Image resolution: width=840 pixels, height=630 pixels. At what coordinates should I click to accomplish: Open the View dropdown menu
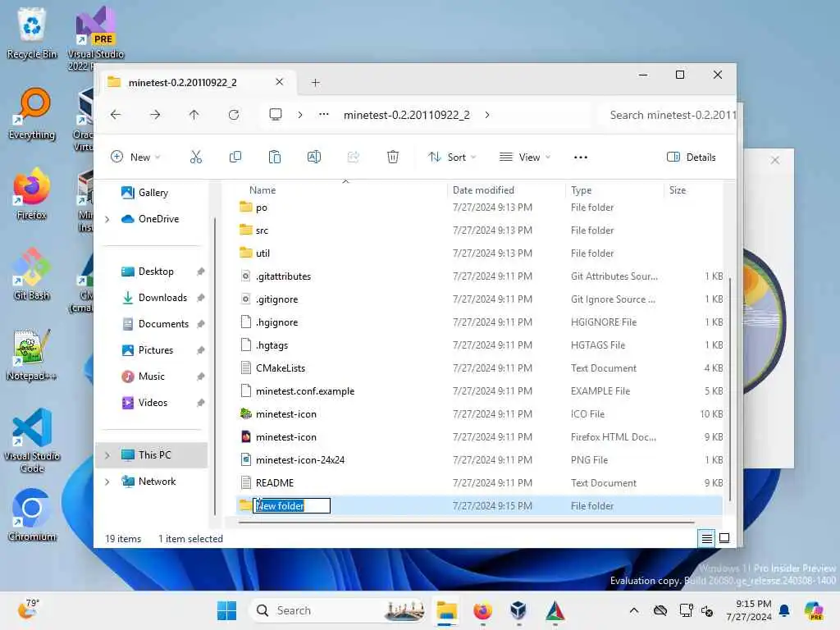click(525, 157)
